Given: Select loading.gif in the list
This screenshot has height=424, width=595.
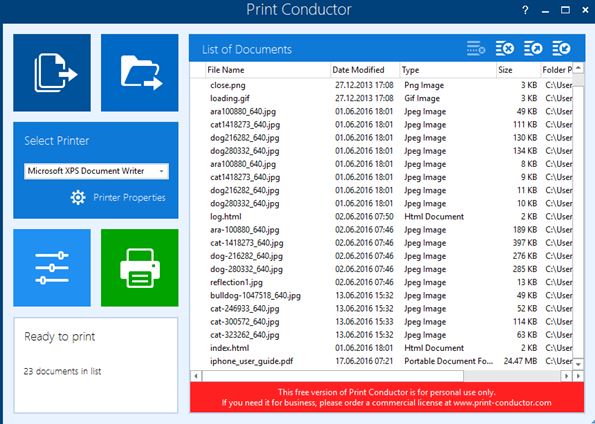Looking at the screenshot, I should 381,98.
